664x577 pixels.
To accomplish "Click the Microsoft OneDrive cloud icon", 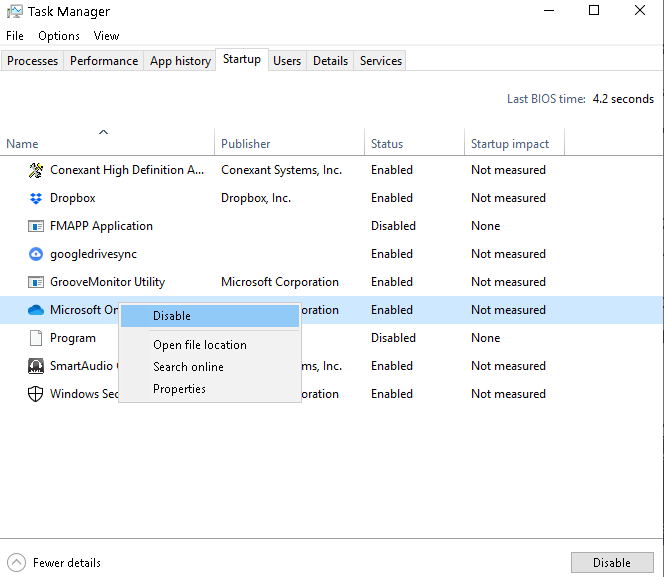I will pyautogui.click(x=36, y=310).
